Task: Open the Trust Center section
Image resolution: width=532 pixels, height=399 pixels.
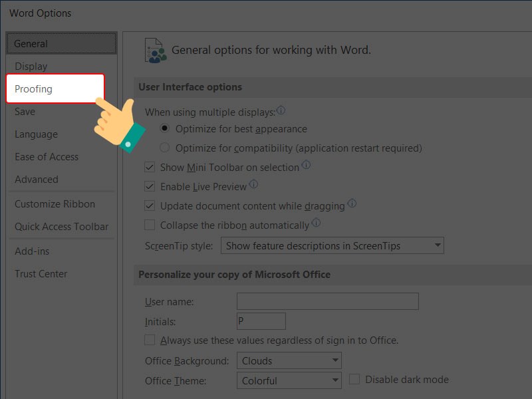Action: click(41, 274)
